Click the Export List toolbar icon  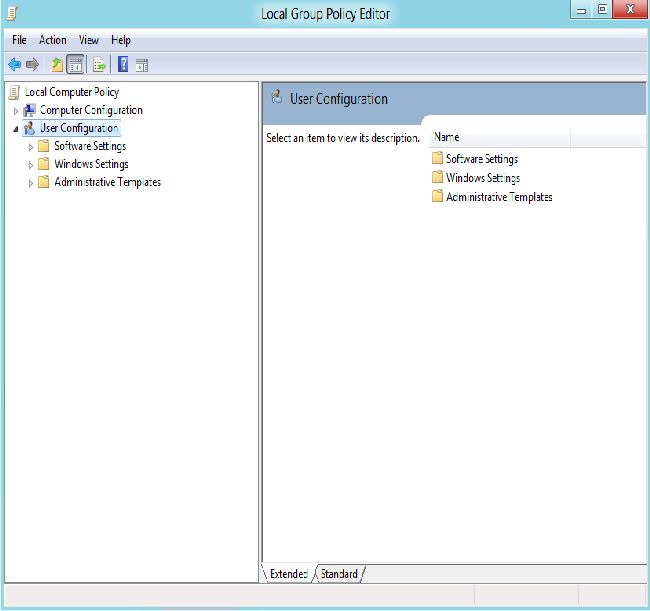(x=99, y=65)
